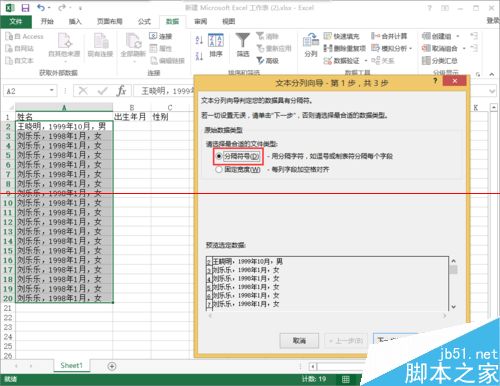
Task: Select cell containing 性别
Action: (170, 117)
